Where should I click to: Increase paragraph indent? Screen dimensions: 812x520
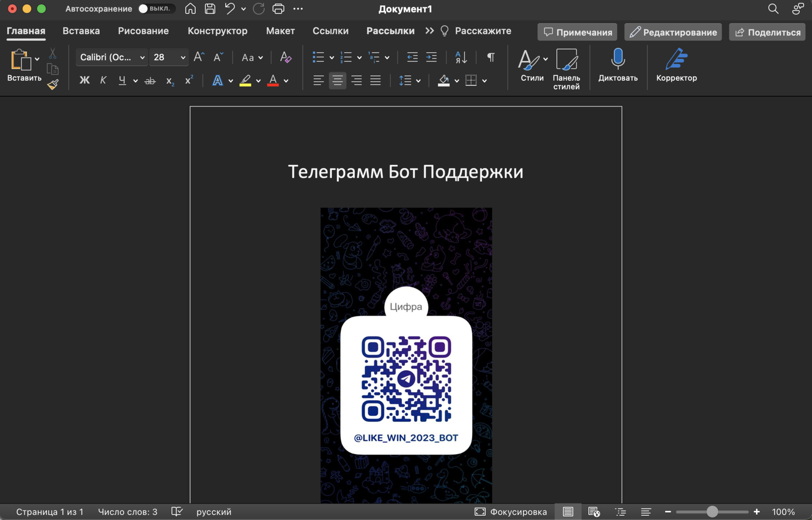coord(431,57)
